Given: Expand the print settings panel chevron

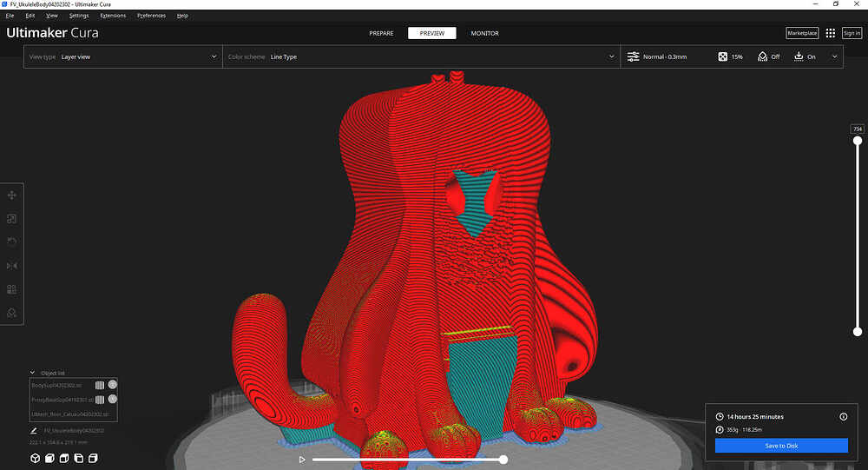Looking at the screenshot, I should [834, 56].
